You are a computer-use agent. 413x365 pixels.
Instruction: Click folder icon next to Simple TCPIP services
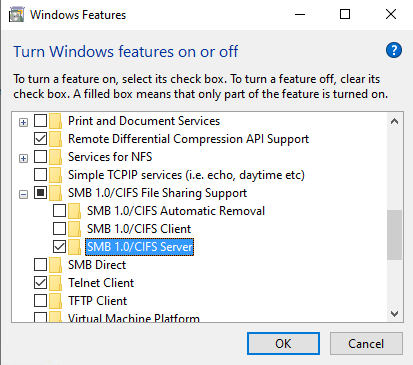[55, 175]
